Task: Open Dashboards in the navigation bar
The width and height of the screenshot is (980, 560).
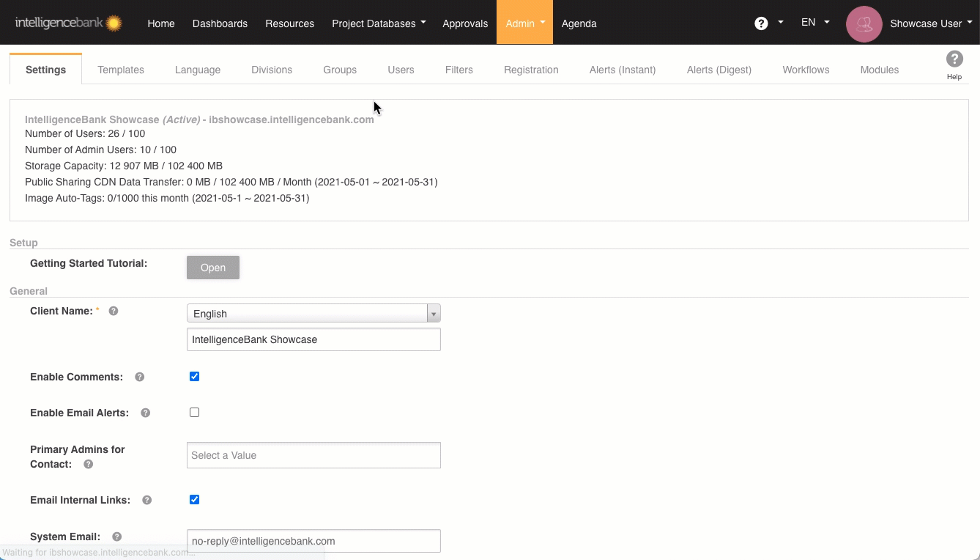Action: pos(220,23)
